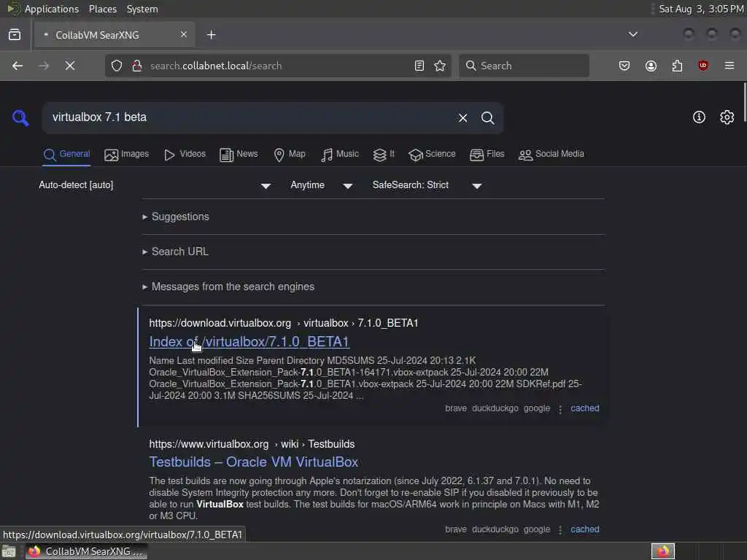Open the Places menu
This screenshot has width=747, height=560.
(x=102, y=9)
